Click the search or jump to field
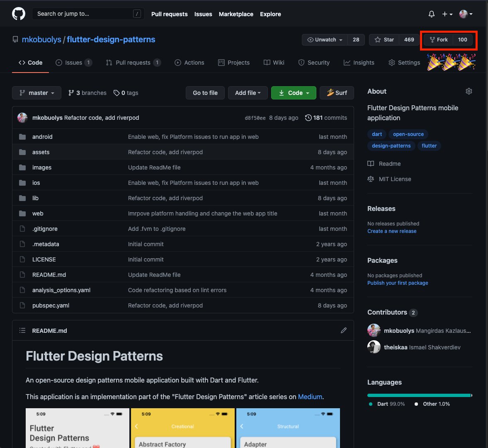 88,14
